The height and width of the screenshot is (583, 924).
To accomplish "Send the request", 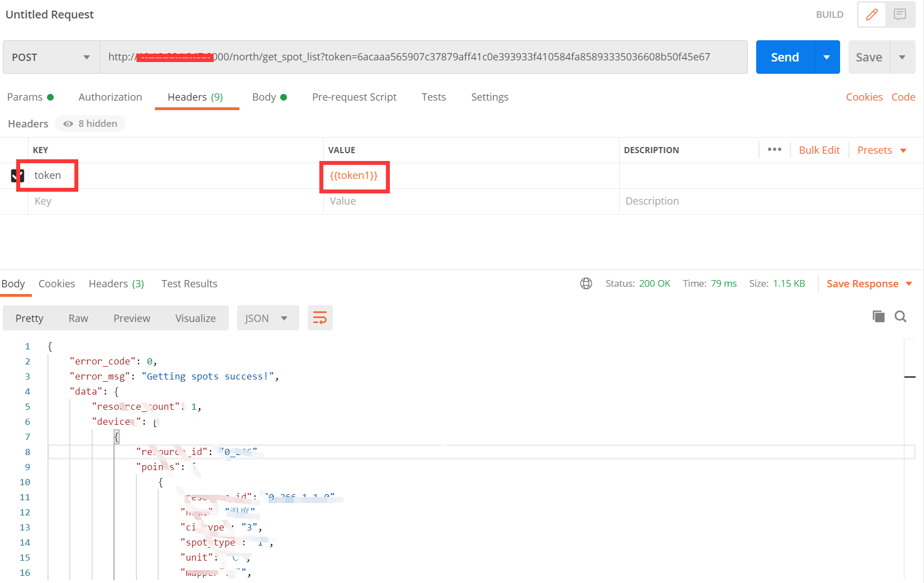I will (x=785, y=57).
